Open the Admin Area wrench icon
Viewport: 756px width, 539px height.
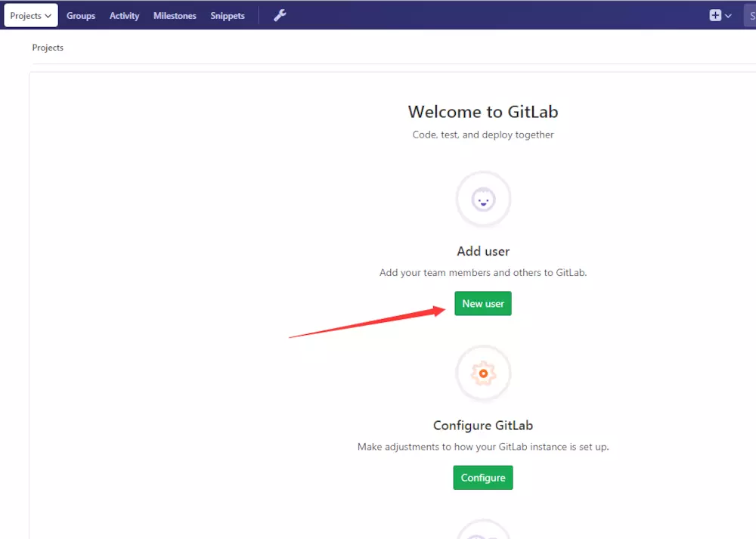pos(280,15)
